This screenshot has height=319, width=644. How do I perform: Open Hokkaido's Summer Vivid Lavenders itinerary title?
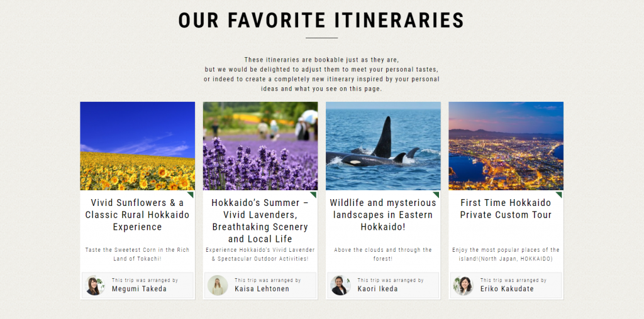click(x=260, y=220)
